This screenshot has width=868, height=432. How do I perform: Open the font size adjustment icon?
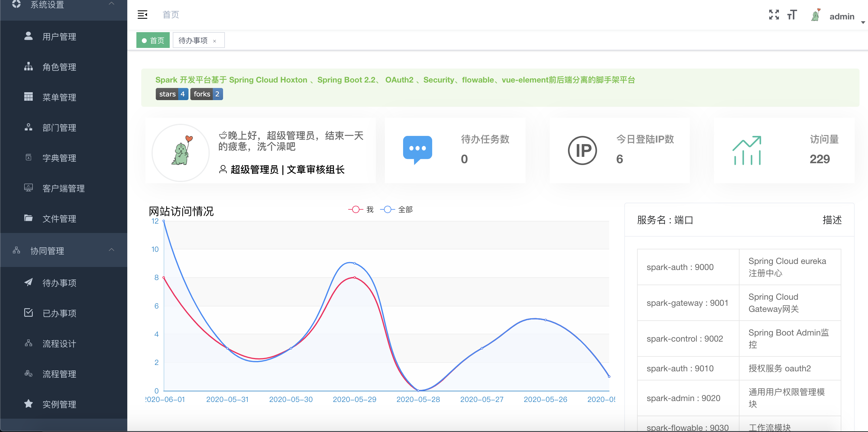click(x=792, y=15)
